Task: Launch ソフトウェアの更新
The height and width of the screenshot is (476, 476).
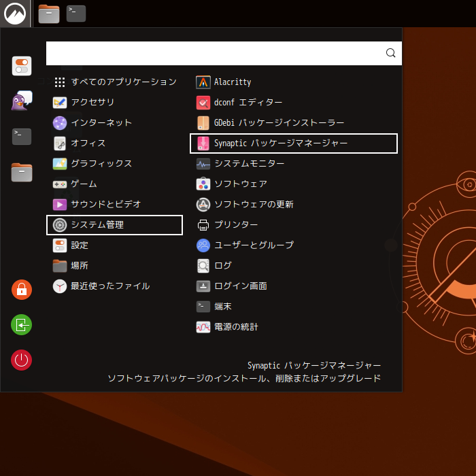Action: point(294,205)
